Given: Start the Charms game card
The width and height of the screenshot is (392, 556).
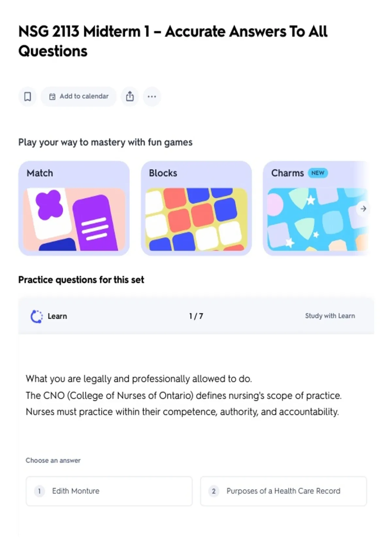Looking at the screenshot, I should (x=316, y=208).
